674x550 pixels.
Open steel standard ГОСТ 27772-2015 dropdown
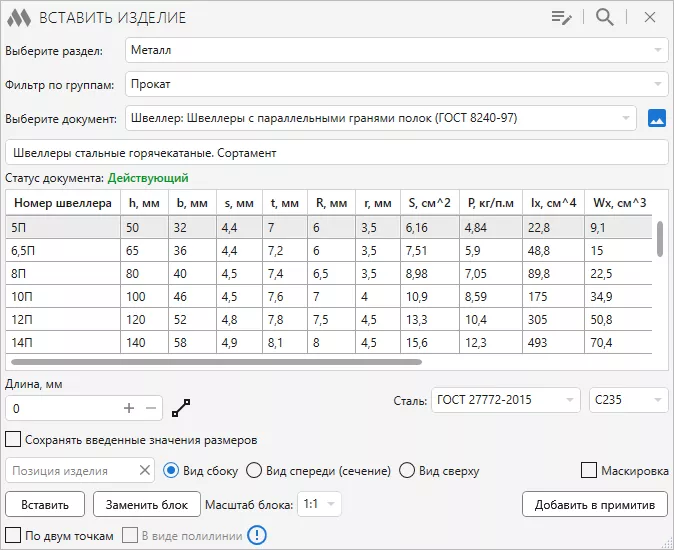(506, 400)
